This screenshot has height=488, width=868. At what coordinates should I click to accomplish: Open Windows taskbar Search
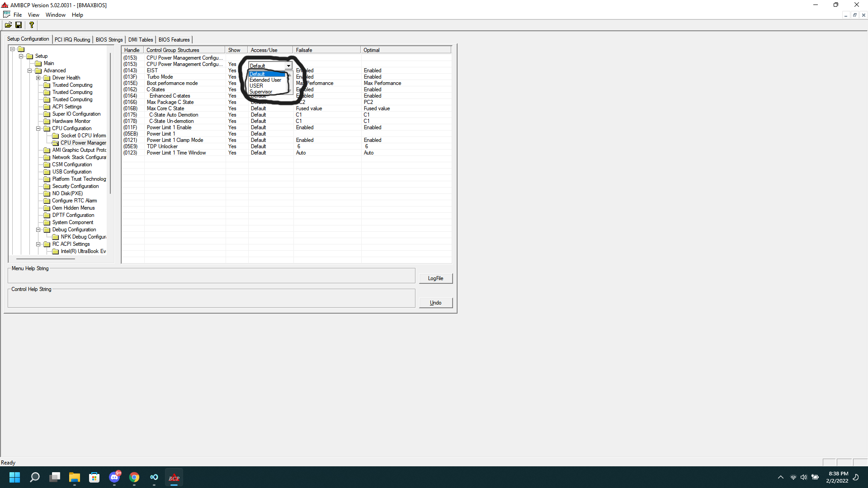click(34, 477)
